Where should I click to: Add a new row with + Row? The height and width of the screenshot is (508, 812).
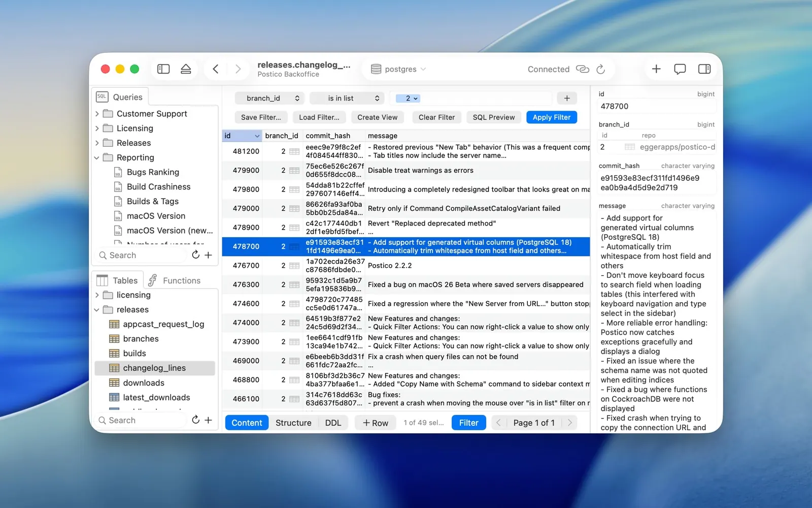click(x=376, y=423)
